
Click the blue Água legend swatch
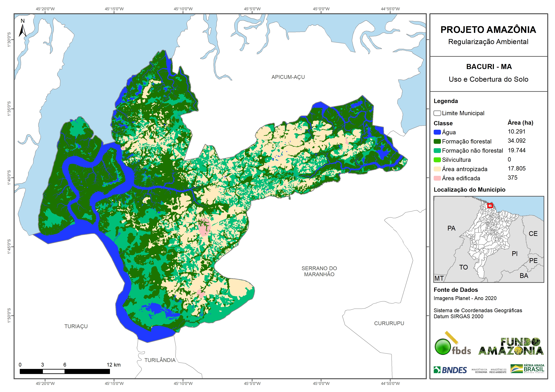437,132
